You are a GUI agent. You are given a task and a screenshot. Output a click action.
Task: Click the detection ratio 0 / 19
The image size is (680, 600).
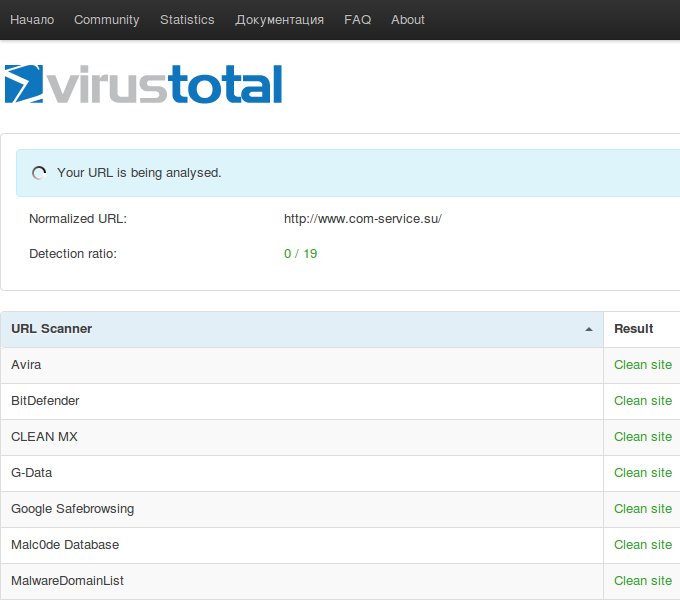(301, 254)
